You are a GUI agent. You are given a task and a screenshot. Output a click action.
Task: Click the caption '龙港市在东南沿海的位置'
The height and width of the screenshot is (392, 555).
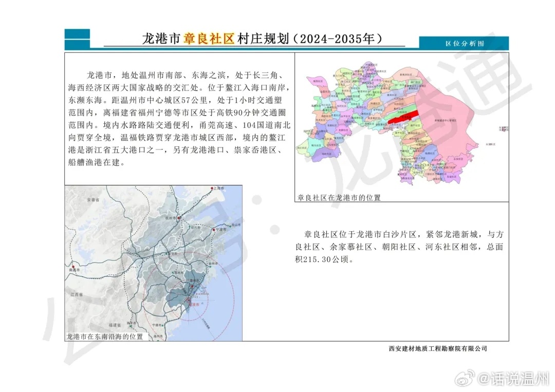(x=105, y=337)
